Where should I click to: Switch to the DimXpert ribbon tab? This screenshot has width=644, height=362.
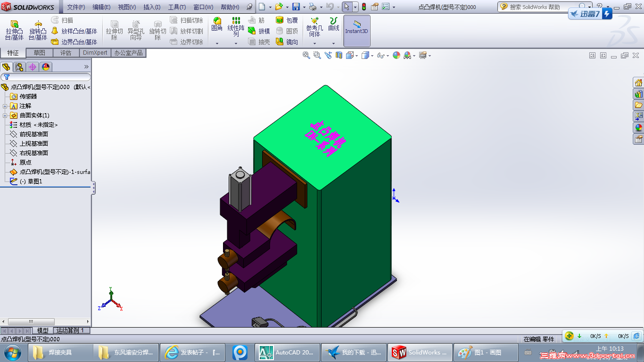tap(95, 53)
